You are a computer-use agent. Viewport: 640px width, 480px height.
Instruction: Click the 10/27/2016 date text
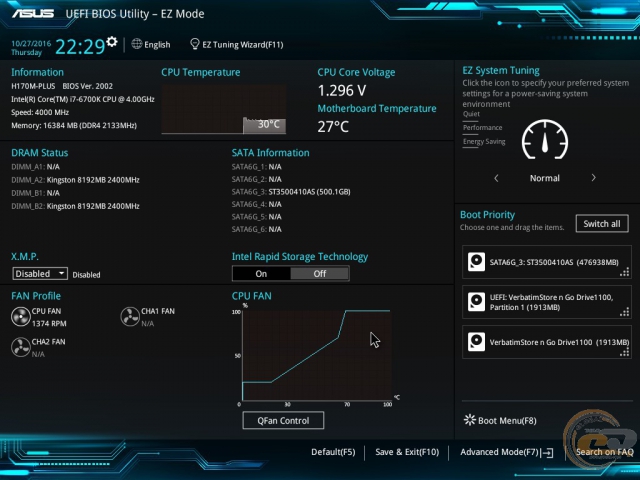click(31, 43)
